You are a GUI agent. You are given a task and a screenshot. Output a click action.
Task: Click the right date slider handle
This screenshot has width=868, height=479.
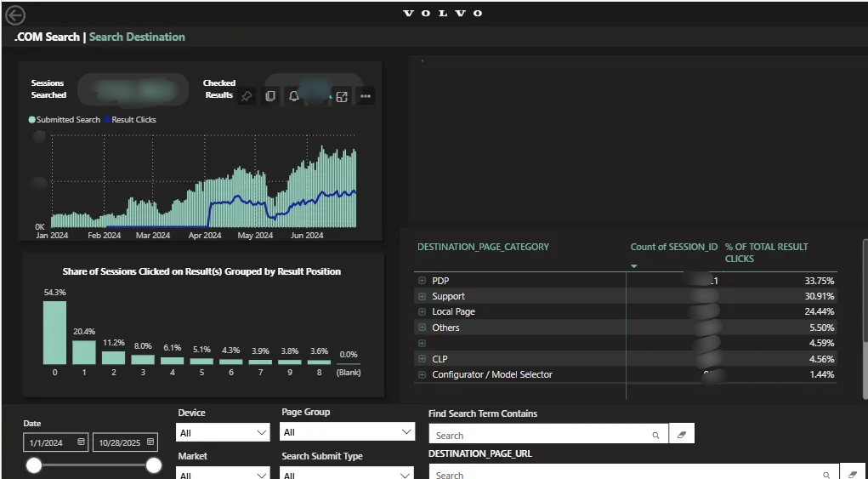point(153,465)
